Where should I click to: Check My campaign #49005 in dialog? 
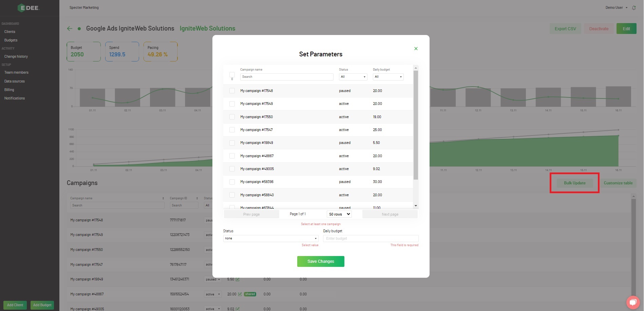[x=232, y=169]
